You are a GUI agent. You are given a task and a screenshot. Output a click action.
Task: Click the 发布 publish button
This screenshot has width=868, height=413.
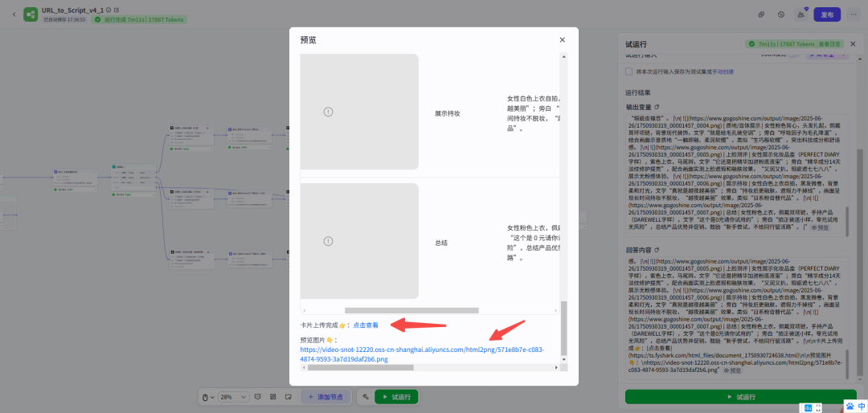[827, 15]
